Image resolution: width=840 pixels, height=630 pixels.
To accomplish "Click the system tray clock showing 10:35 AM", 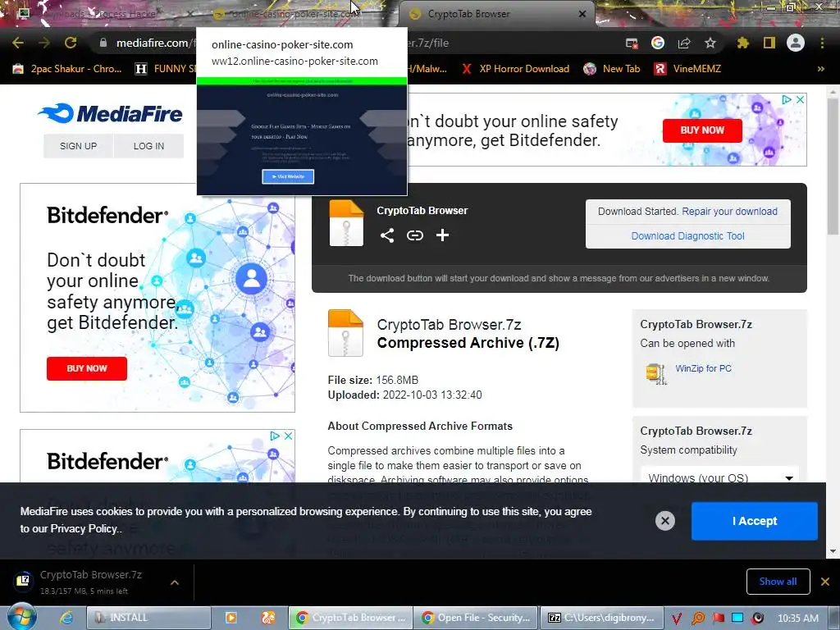I will coord(797,619).
